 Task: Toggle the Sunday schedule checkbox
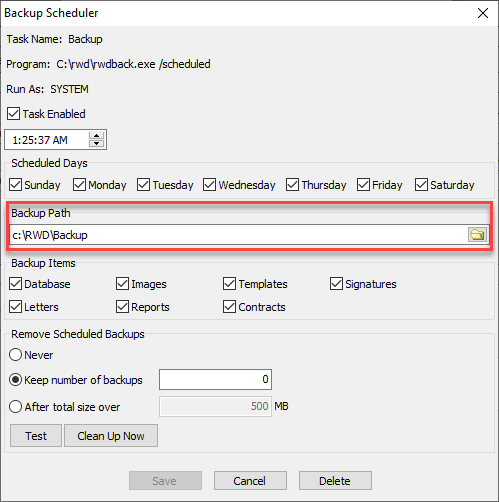point(15,185)
